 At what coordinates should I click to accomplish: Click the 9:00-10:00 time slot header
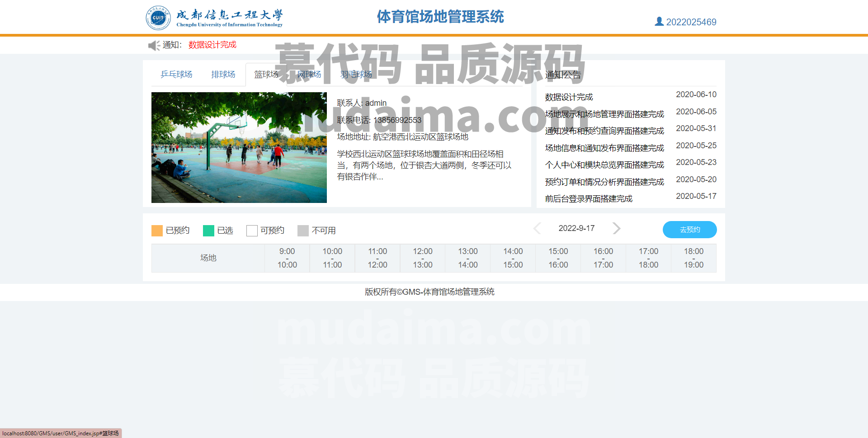pyautogui.click(x=287, y=258)
